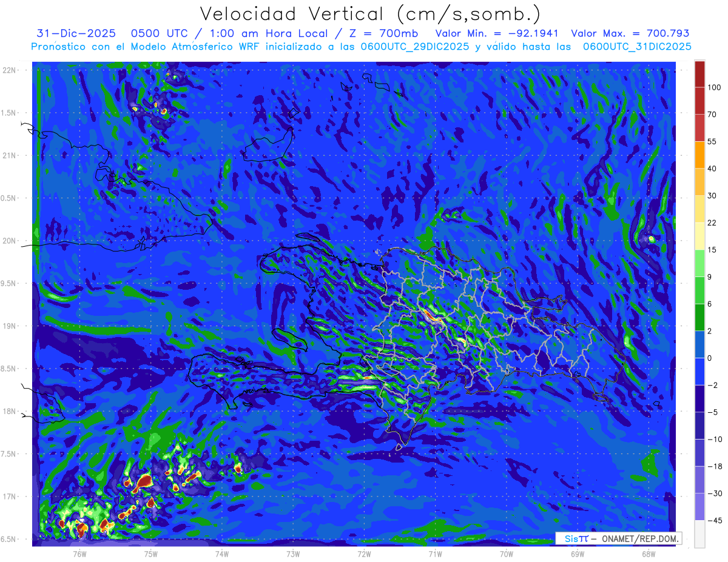Click the colorbar label "-45"

point(714,520)
